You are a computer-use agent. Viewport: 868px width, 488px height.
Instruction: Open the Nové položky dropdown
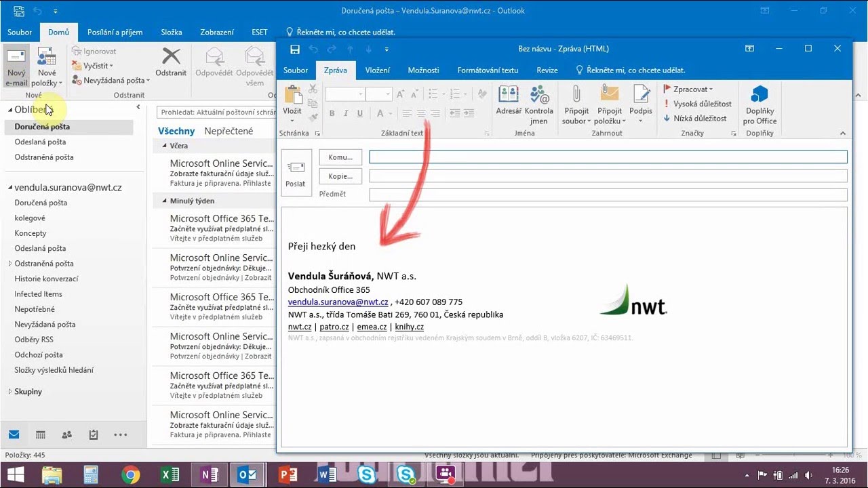click(x=47, y=67)
